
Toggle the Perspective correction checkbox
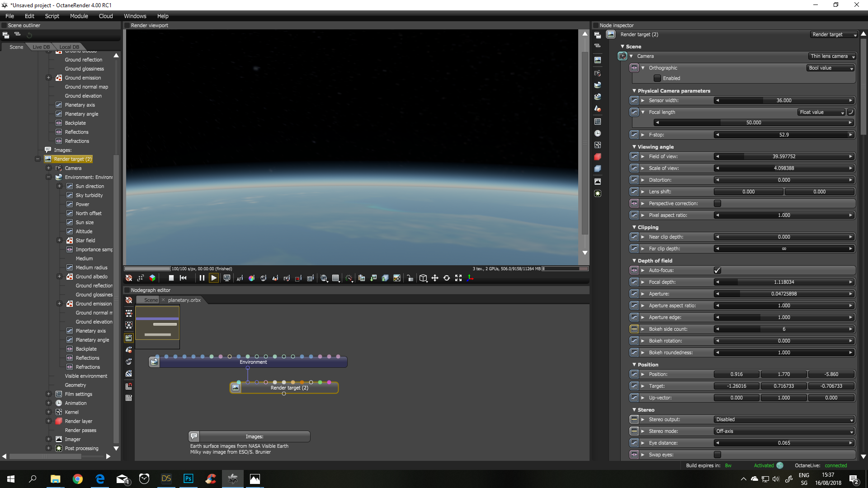(717, 203)
